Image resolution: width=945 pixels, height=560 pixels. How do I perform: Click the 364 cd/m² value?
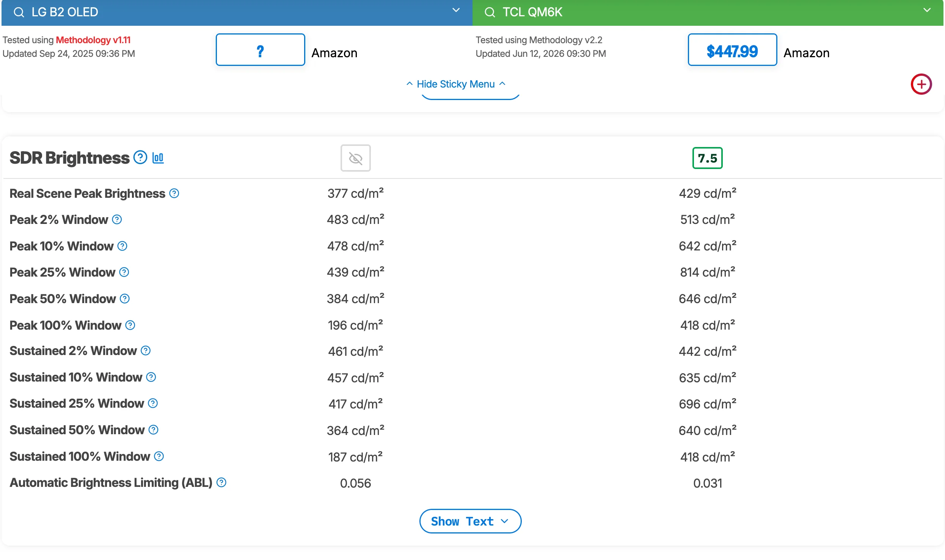coord(356,430)
